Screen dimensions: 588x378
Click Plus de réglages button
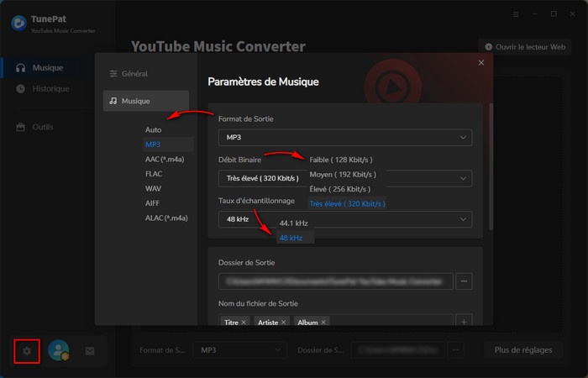523,350
